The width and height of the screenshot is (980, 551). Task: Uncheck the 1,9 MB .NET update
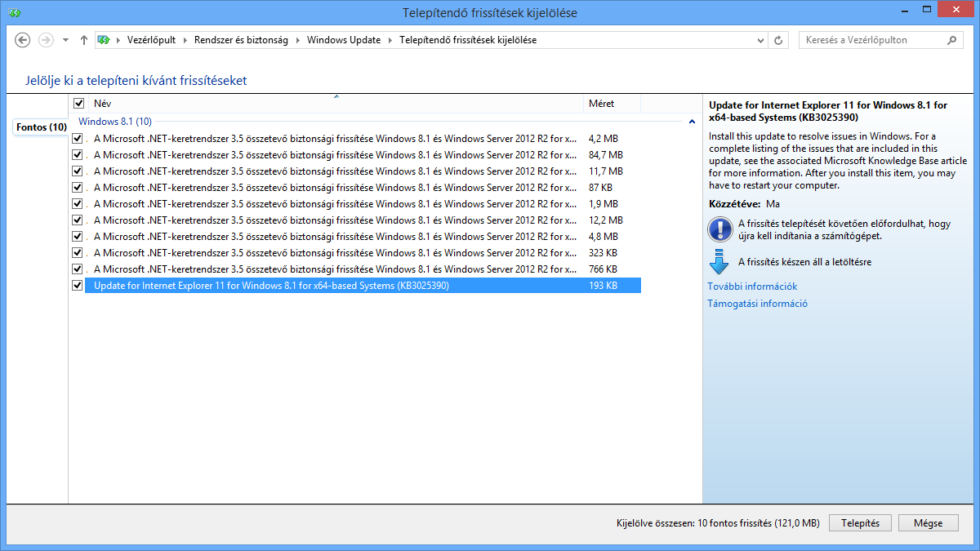coord(78,204)
